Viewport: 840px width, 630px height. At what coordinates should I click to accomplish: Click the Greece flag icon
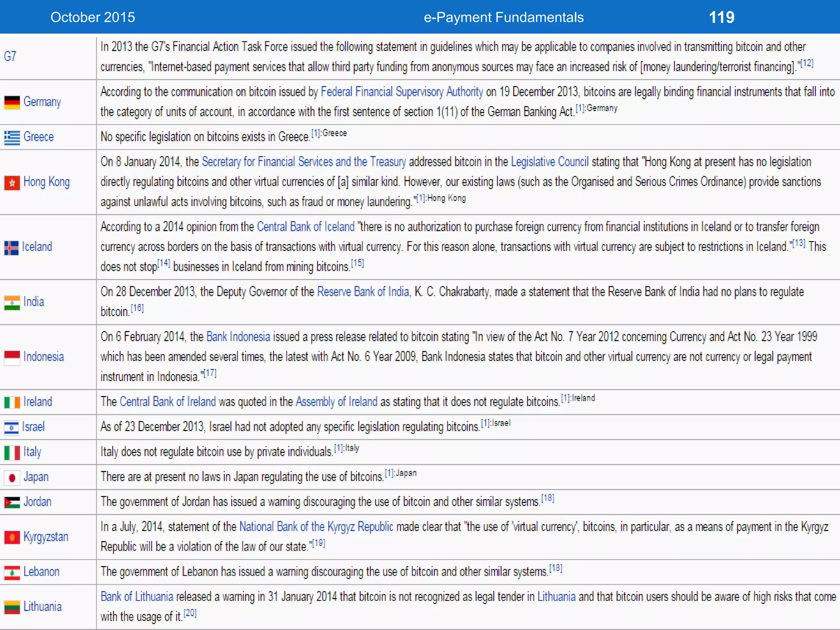12,137
